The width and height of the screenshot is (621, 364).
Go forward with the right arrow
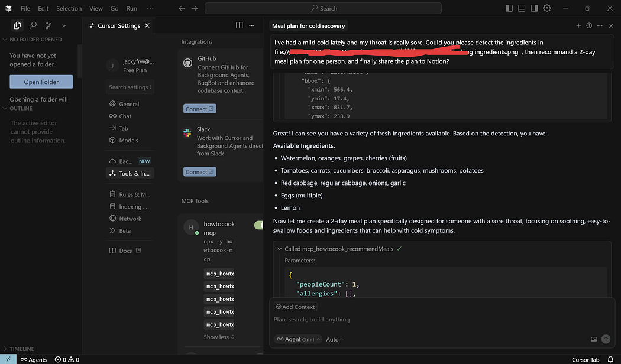click(194, 8)
